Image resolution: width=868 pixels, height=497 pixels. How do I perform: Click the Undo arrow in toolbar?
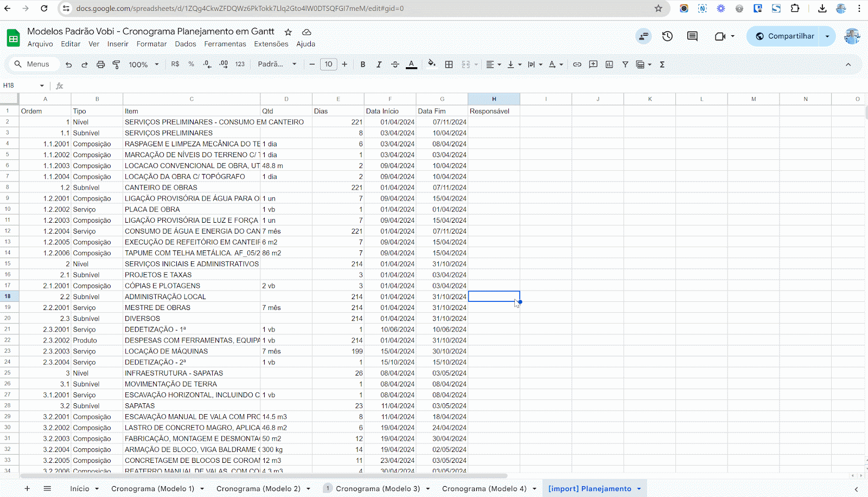pyautogui.click(x=68, y=64)
